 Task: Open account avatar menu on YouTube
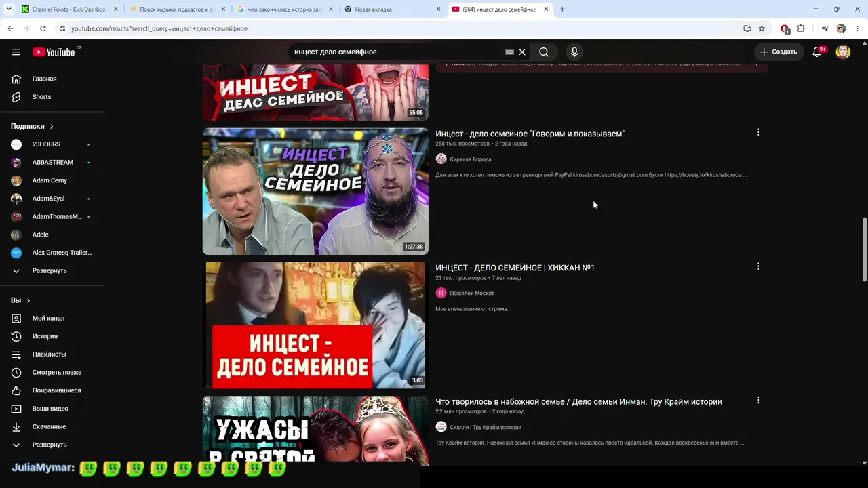point(843,52)
